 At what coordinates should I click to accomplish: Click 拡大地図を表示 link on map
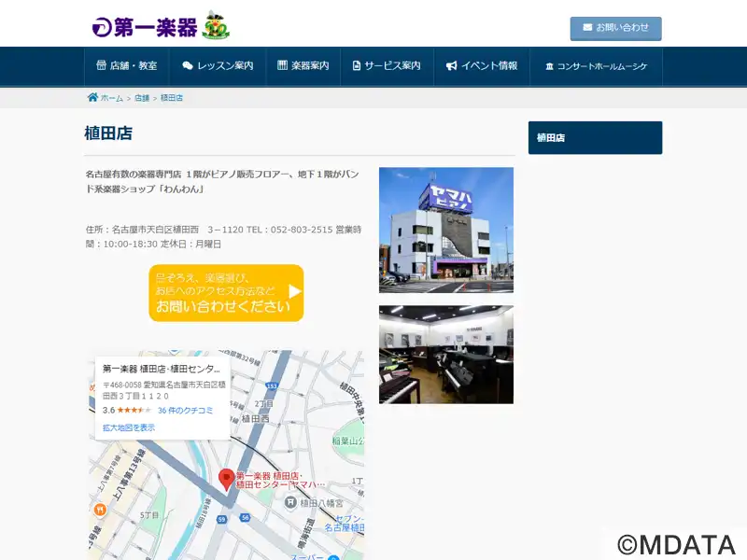129,427
